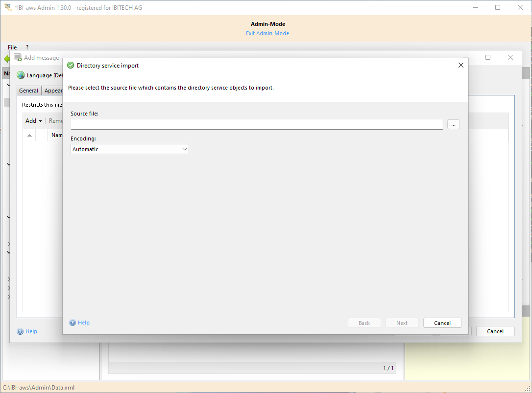Toggle the column sort arrow in the list header

29,135
